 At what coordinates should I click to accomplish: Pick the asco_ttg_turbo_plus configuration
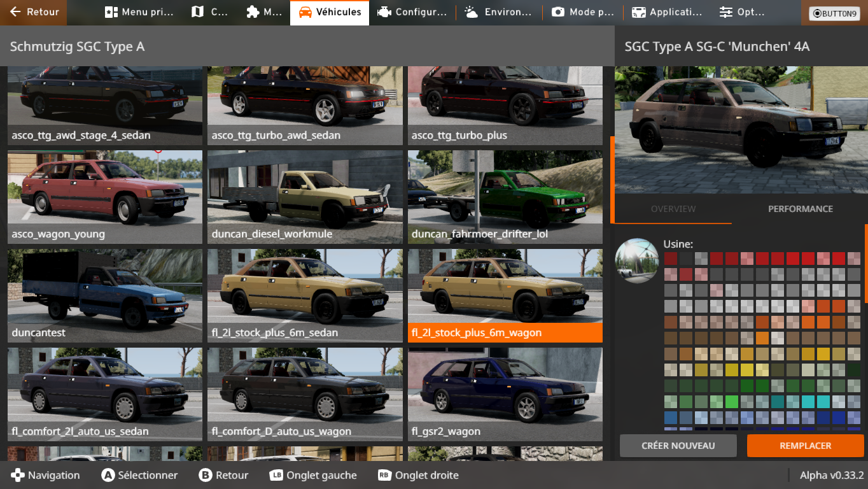click(x=505, y=106)
